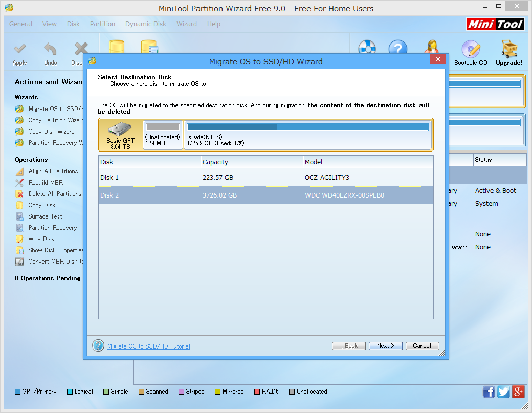Click the Unallocated 129 MB partition block
Image resolution: width=532 pixels, height=413 pixels.
click(163, 135)
